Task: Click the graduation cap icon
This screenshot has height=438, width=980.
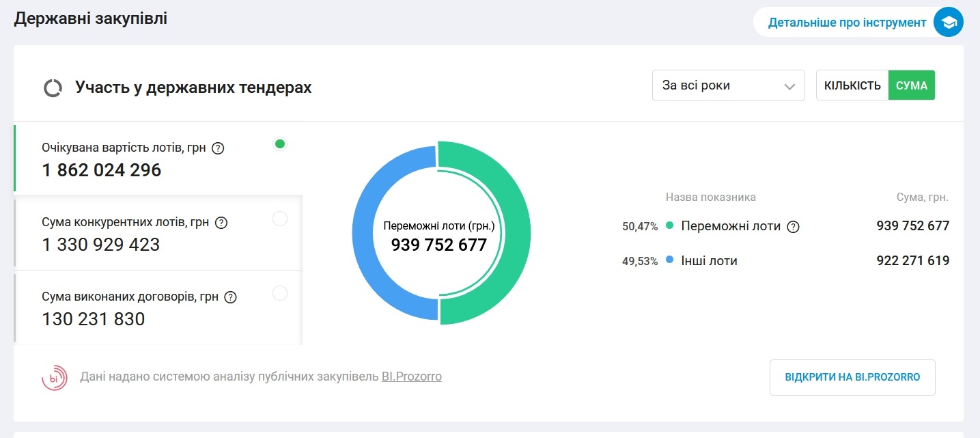Action: (x=949, y=23)
